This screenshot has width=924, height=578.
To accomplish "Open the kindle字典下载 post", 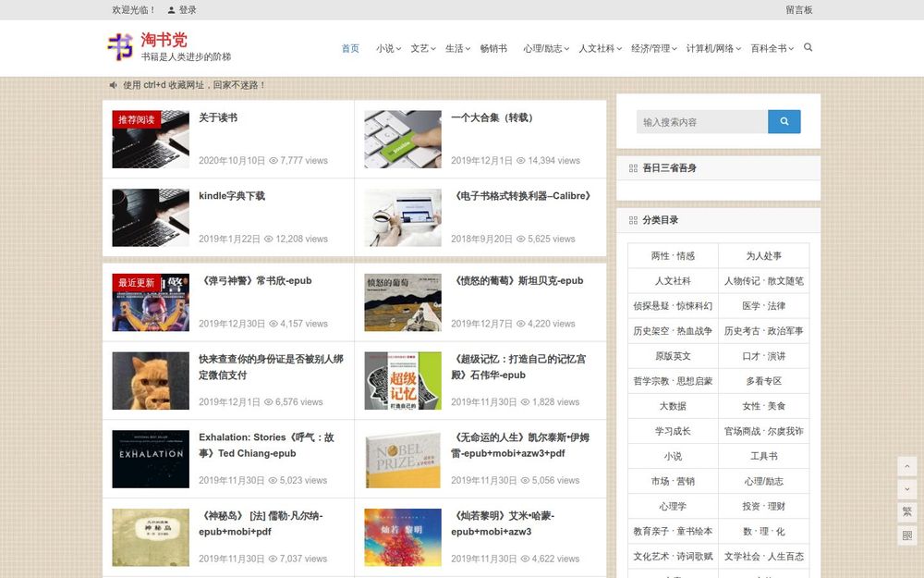I will click(x=232, y=196).
